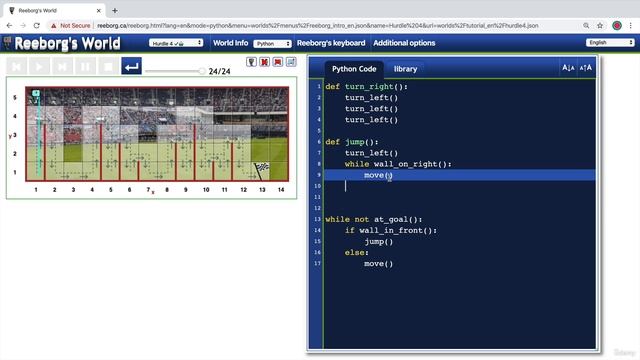Image resolution: width=640 pixels, height=360 pixels.
Task: Decrease editor font size icon
Action: pyautogui.click(x=568, y=68)
